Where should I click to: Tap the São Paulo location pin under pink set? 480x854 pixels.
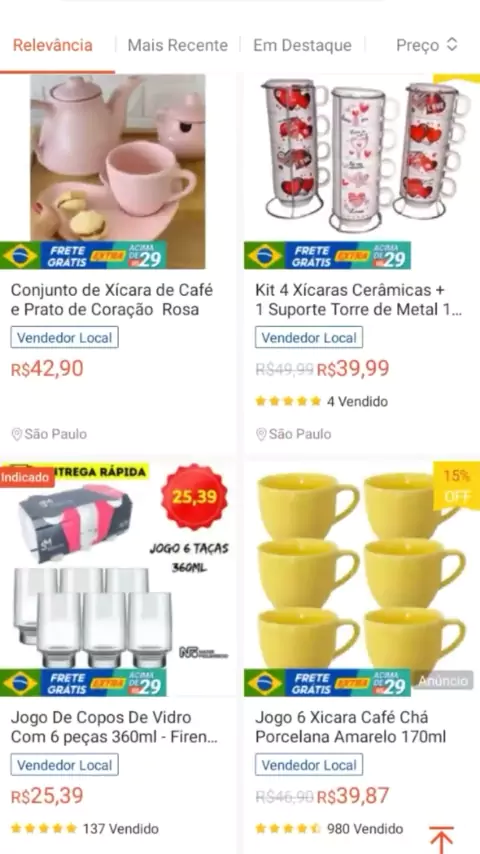click(17, 434)
